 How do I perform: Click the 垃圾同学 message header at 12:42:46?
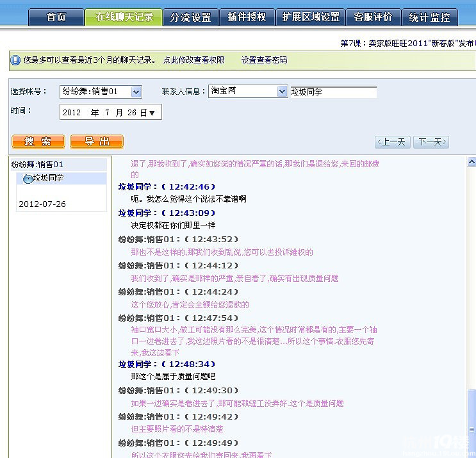pos(167,186)
